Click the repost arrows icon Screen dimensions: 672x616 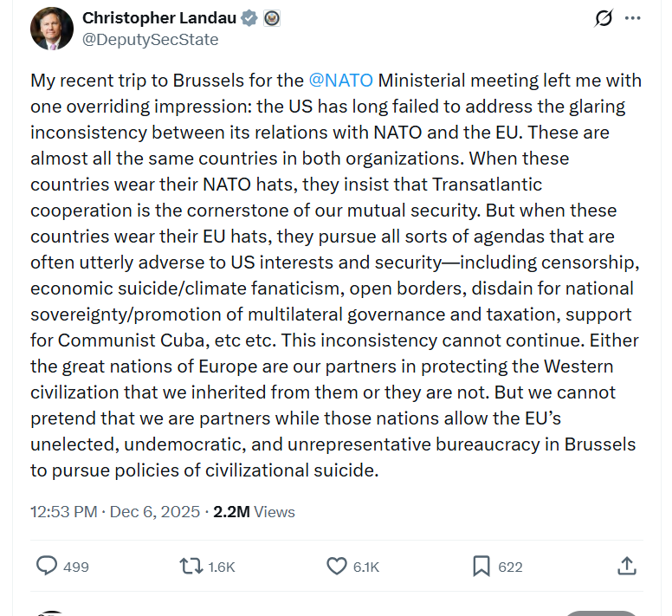pyautogui.click(x=189, y=566)
